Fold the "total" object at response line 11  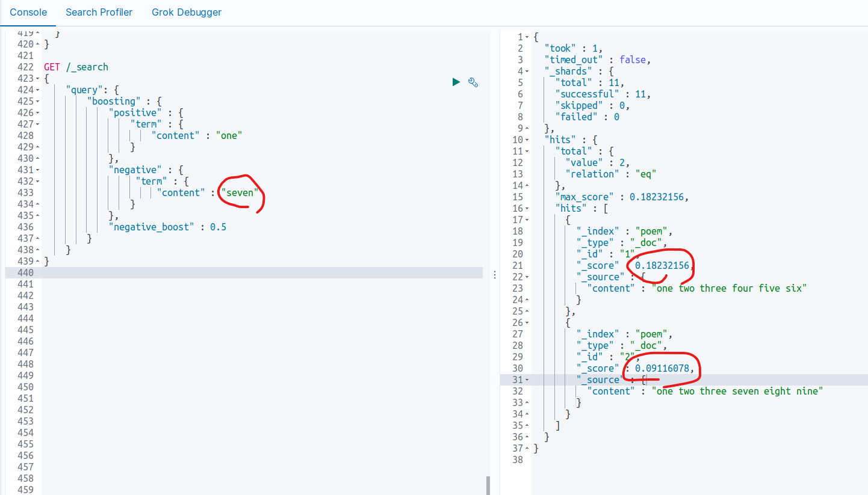527,152
